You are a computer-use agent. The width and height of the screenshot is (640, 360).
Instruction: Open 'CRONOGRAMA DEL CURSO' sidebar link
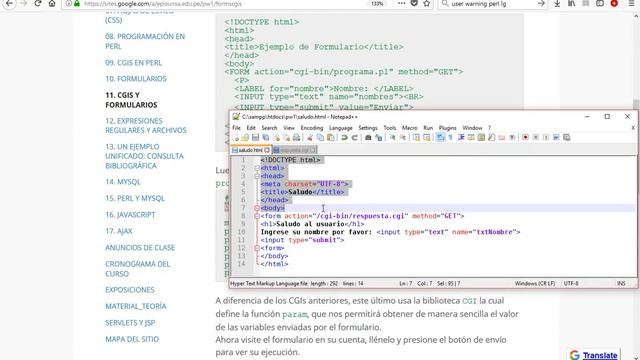138,269
